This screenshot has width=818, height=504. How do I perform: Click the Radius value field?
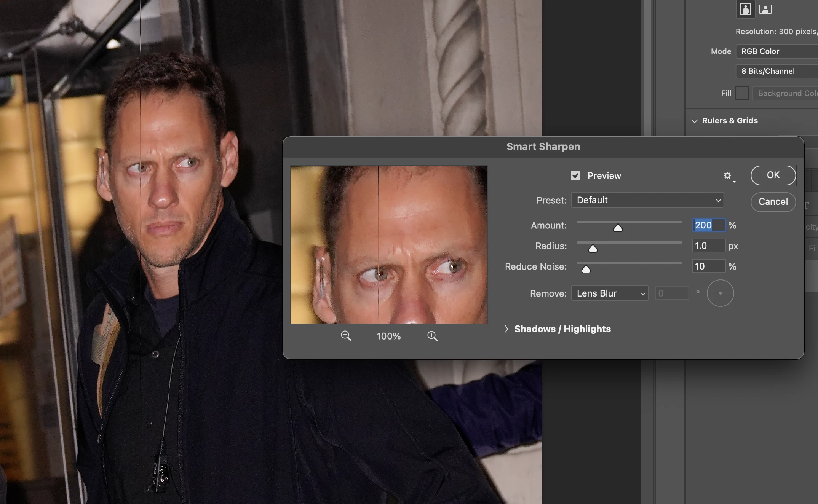708,246
